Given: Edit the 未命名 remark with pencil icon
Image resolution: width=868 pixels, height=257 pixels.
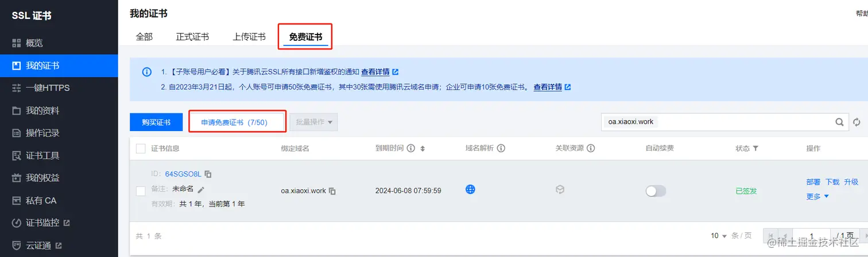Looking at the screenshot, I should coord(201,189).
